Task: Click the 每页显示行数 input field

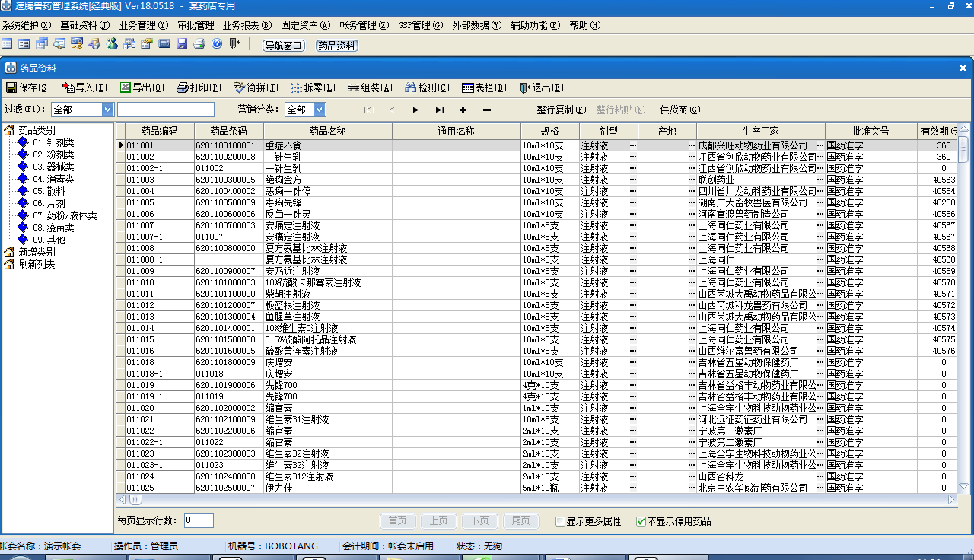Action: click(x=199, y=520)
